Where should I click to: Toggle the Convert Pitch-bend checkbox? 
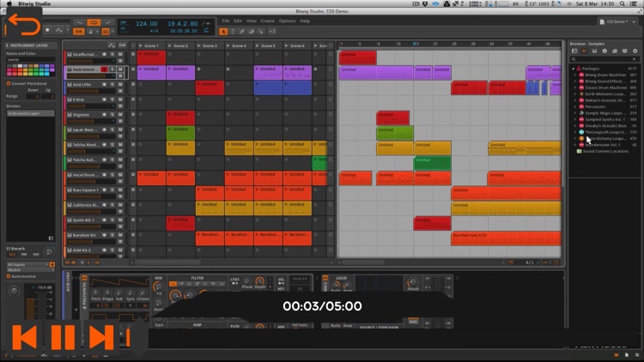click(x=9, y=83)
